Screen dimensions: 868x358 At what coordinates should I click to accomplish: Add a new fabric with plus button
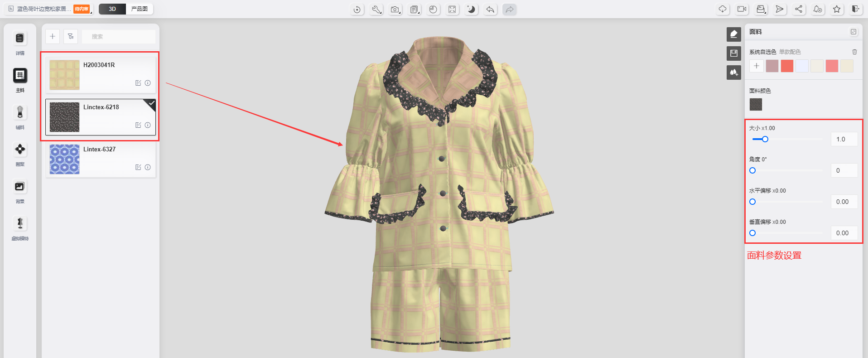pyautogui.click(x=53, y=36)
